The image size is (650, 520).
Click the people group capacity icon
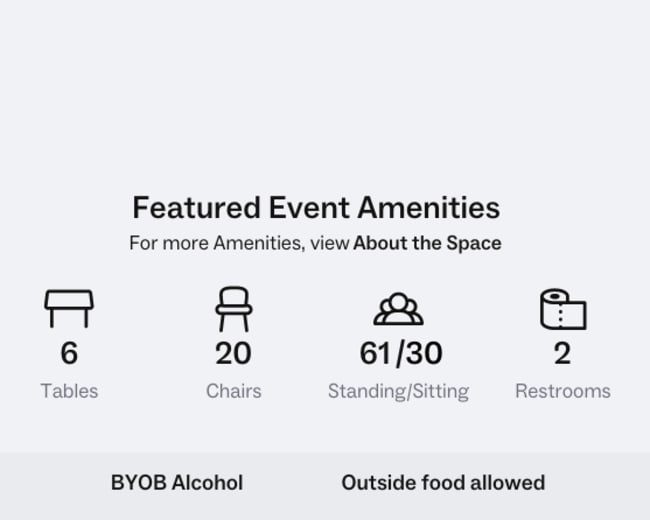point(398,309)
